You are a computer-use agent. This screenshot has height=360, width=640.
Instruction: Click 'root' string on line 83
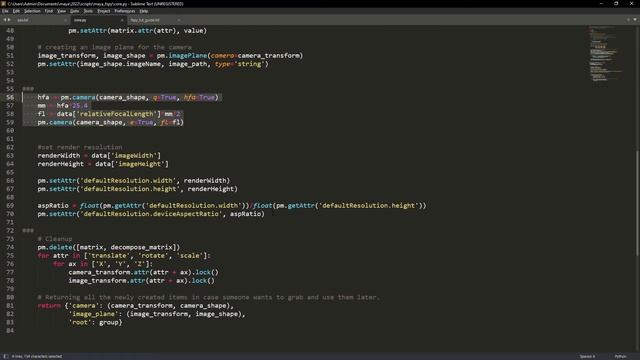(80, 322)
